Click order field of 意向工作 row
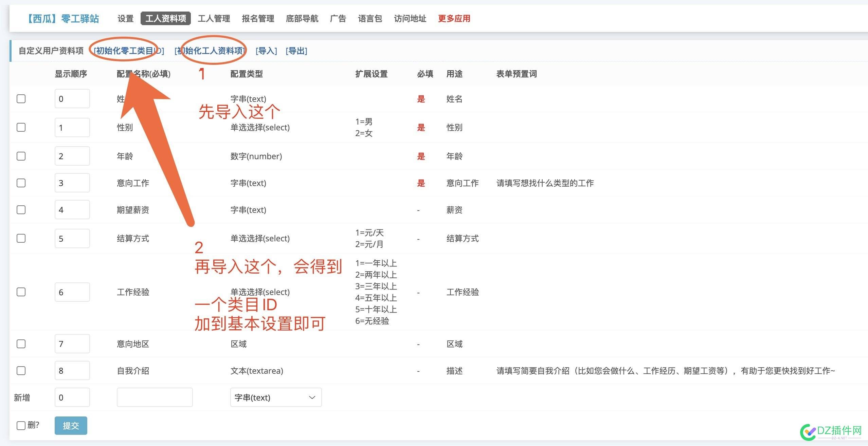The width and height of the screenshot is (868, 446). [x=72, y=183]
